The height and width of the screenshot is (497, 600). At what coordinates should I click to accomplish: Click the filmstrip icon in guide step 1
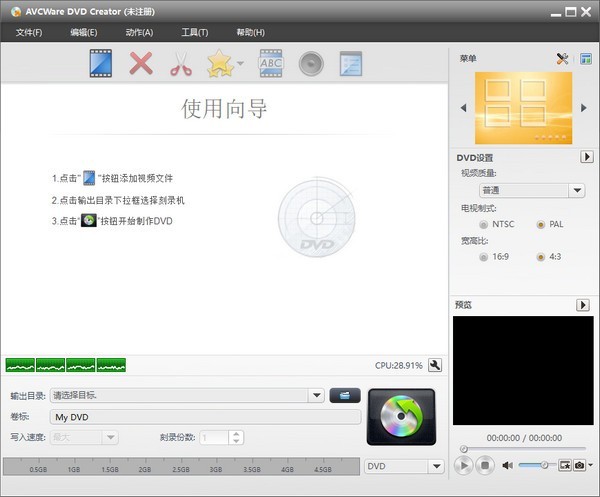(89, 178)
